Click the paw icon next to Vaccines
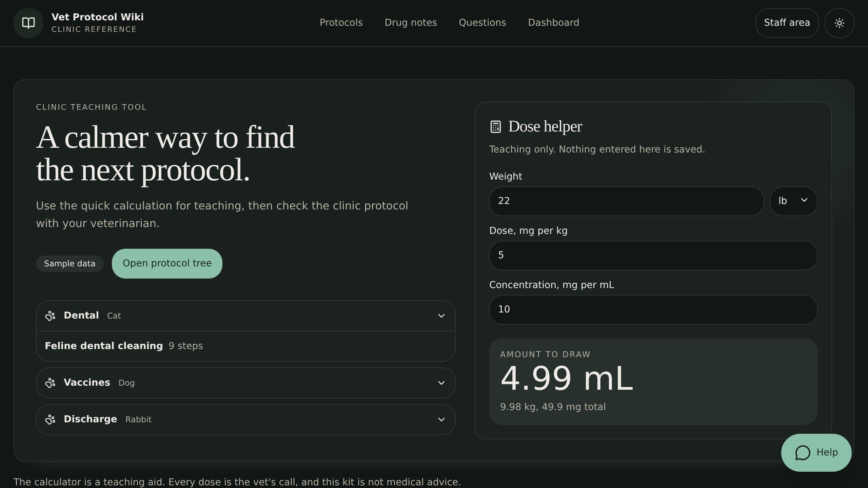Screen dimensions: 868x488 [50, 383]
